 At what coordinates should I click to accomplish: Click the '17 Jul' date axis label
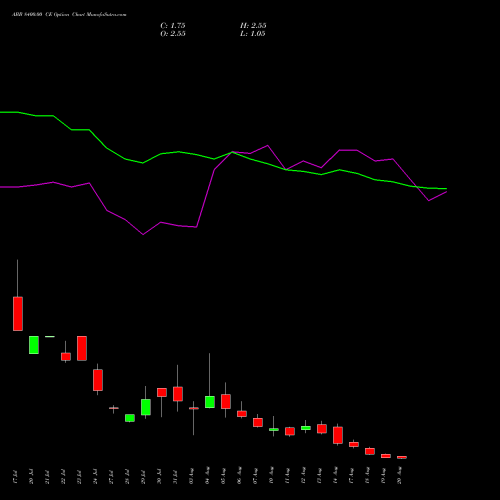click(15, 477)
